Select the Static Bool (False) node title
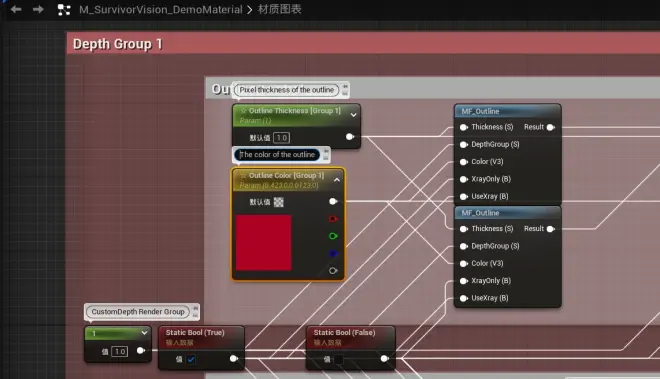Screen dimensions: 660x379 [344, 333]
